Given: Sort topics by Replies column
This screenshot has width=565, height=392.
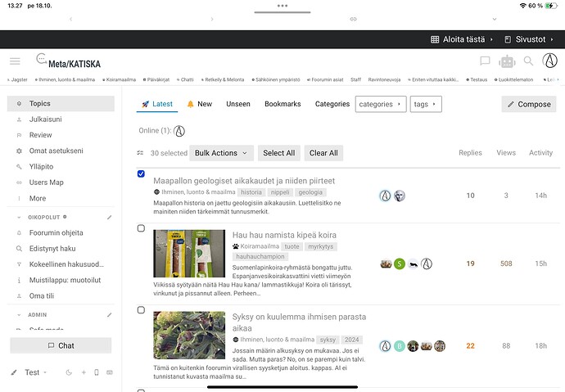Looking at the screenshot, I should (x=470, y=152).
